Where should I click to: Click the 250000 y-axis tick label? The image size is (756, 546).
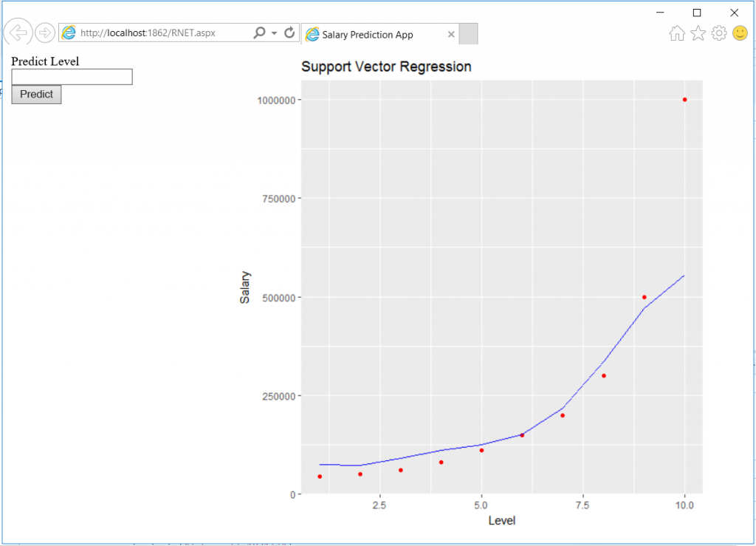point(278,397)
